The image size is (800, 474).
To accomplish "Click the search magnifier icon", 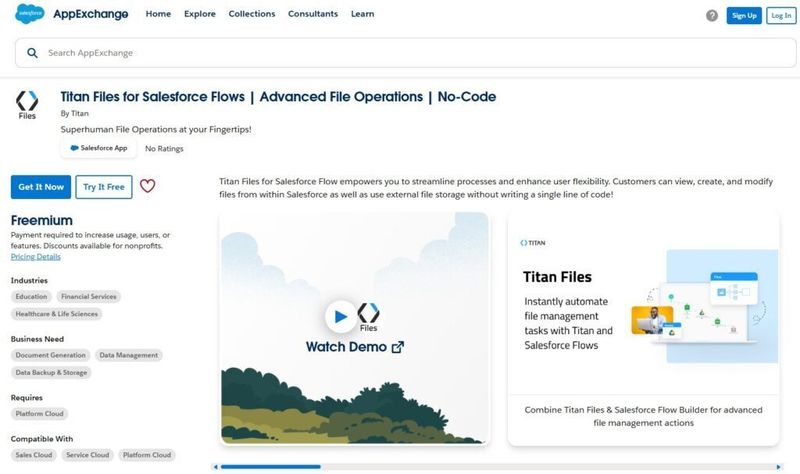I will [x=32, y=53].
